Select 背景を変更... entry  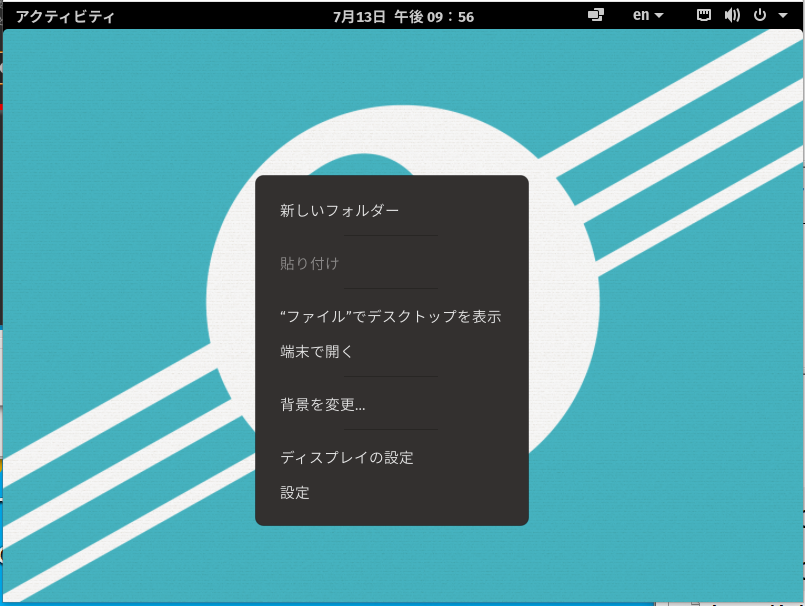[x=392, y=404]
